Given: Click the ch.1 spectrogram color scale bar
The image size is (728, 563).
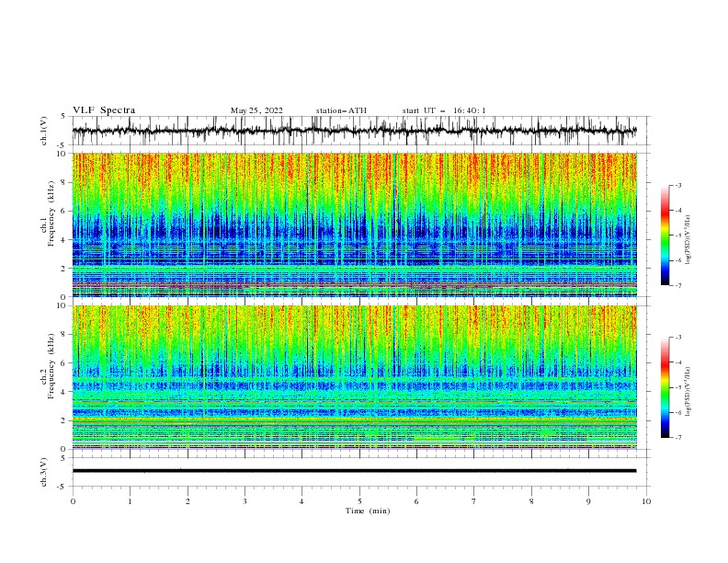Looking at the screenshot, I should pyautogui.click(x=665, y=235).
